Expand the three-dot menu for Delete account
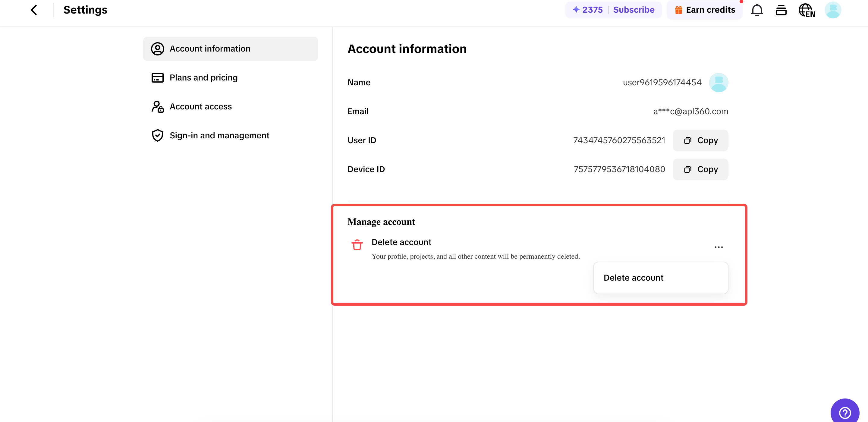Viewport: 868px width, 422px height. 719,247
